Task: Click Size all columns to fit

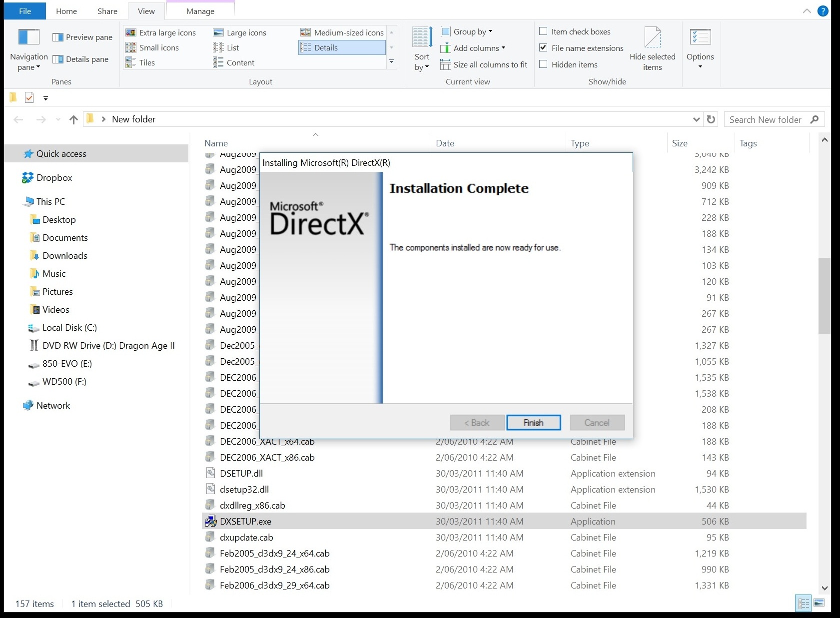Action: [x=484, y=64]
